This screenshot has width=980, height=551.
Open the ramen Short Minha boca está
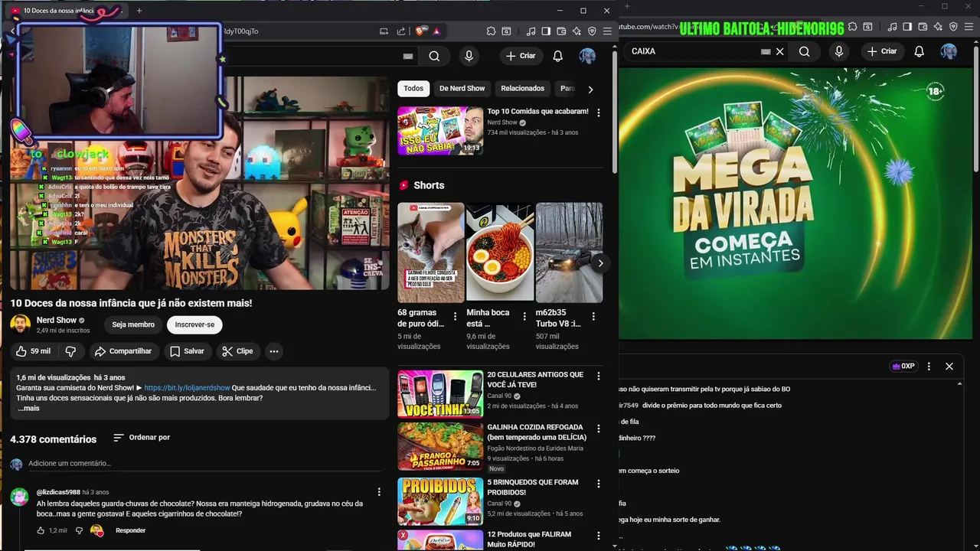pyautogui.click(x=500, y=253)
